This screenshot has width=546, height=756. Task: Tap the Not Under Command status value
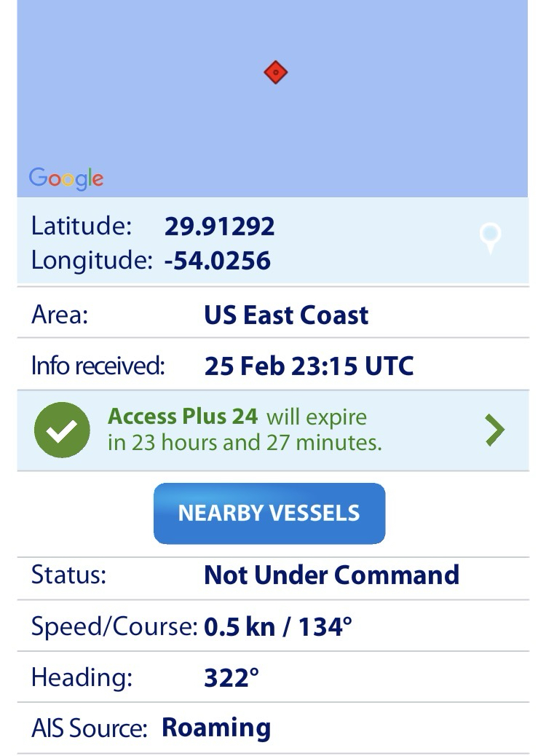[x=331, y=575]
